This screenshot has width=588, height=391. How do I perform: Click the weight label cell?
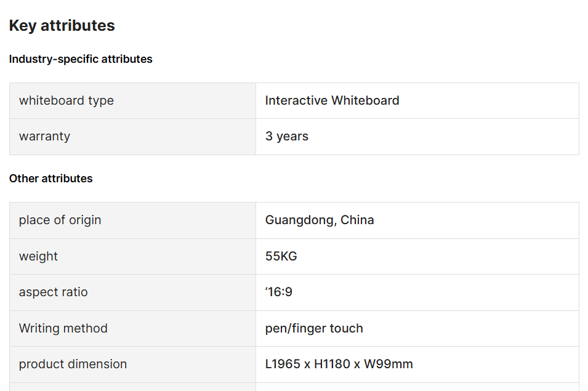click(x=38, y=256)
